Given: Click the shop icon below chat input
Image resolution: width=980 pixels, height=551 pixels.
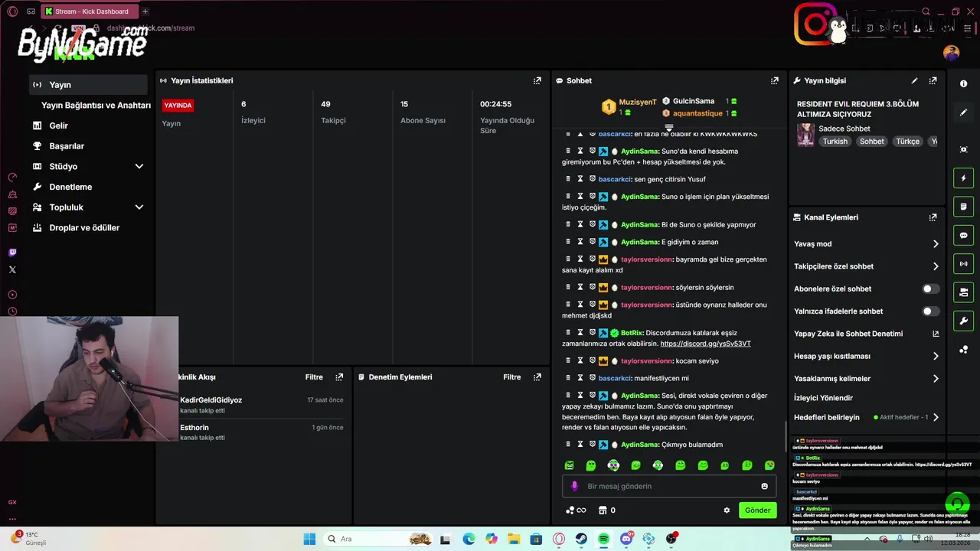Looking at the screenshot, I should pyautogui.click(x=603, y=510).
